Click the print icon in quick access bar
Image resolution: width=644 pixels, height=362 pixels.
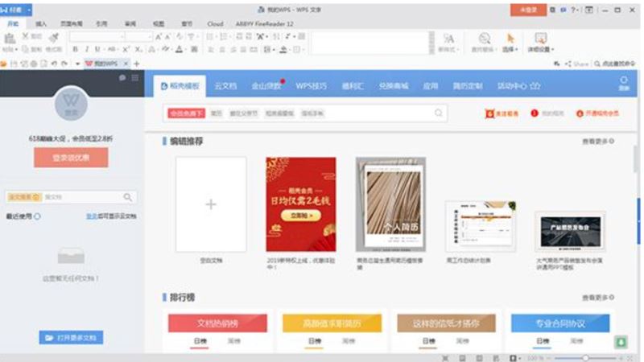tap(34, 64)
